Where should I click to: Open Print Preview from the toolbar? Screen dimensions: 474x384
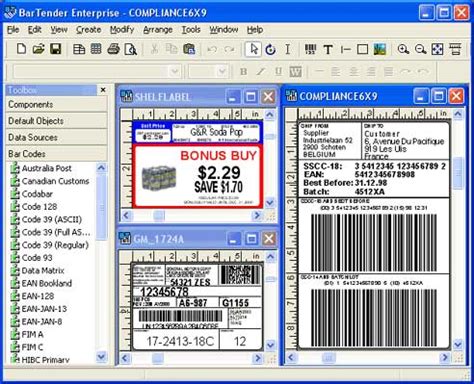[130, 49]
